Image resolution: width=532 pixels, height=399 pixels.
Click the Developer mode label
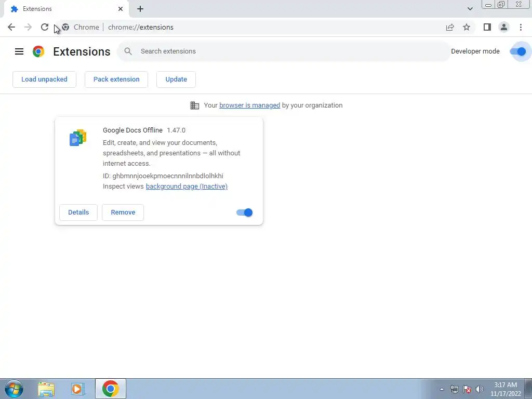475,51
